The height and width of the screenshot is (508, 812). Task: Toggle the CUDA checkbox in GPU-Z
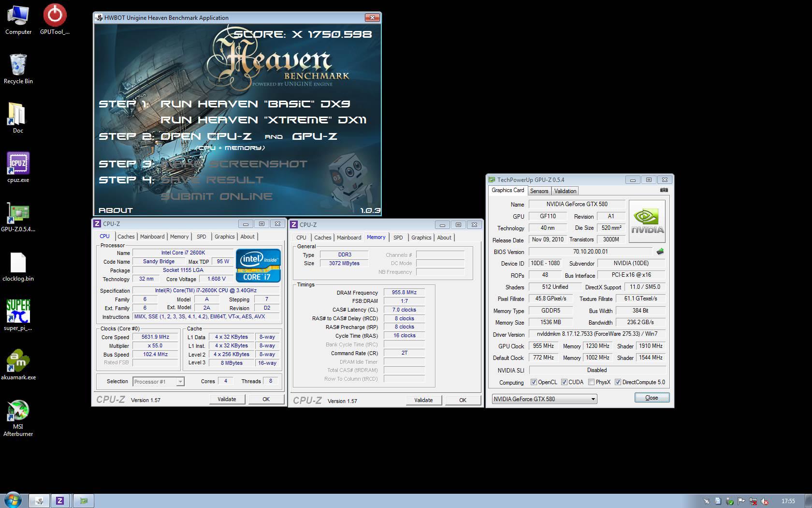(x=564, y=382)
